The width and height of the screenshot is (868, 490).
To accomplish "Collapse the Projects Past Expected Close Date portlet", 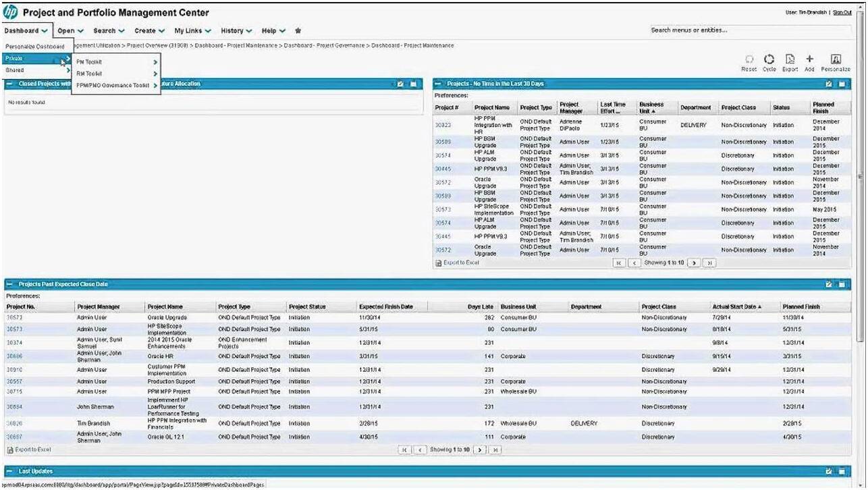I will [x=10, y=284].
